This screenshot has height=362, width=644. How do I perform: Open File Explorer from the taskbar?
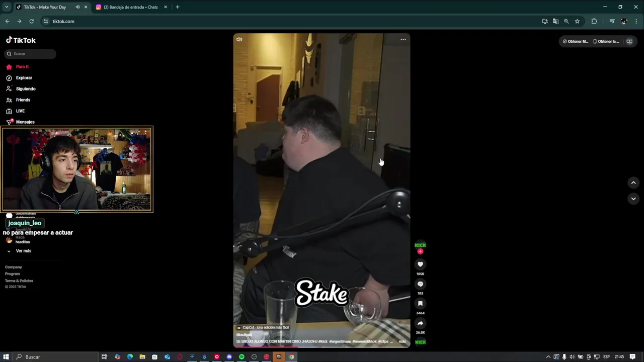(142, 357)
